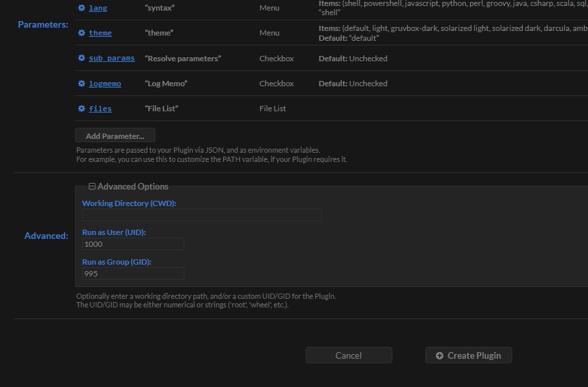Select the "Log Memo" title text

(x=166, y=84)
